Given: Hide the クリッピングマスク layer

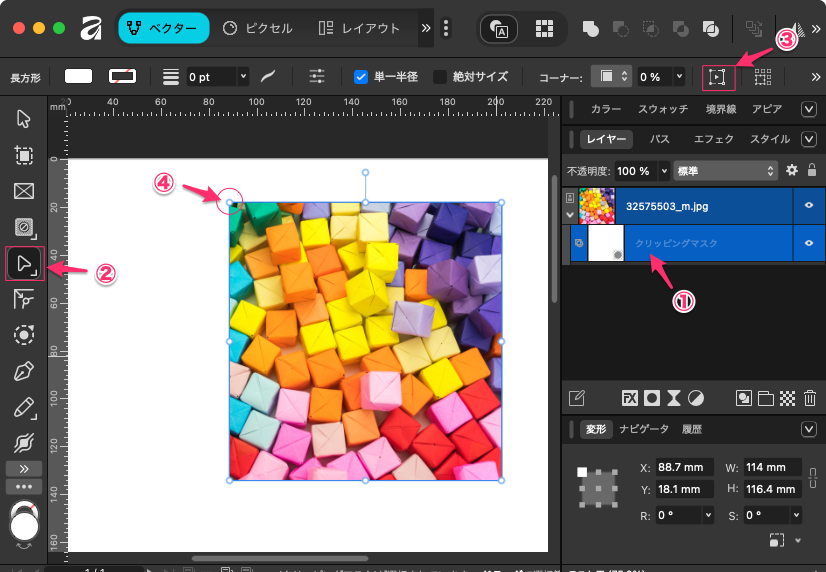Looking at the screenshot, I should pyautogui.click(x=808, y=242).
